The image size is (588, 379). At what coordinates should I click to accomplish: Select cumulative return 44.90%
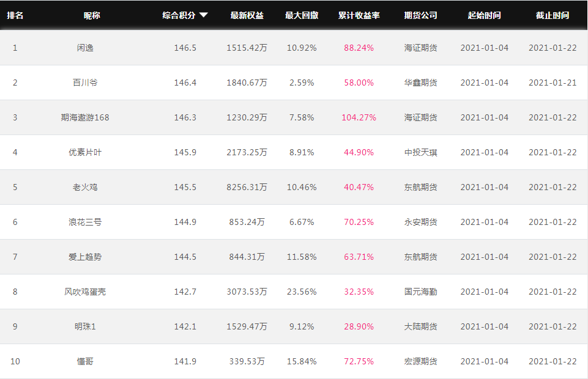click(x=359, y=152)
